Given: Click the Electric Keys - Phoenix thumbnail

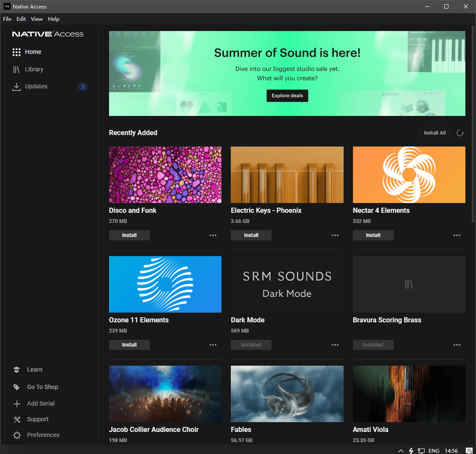Looking at the screenshot, I should [x=287, y=175].
